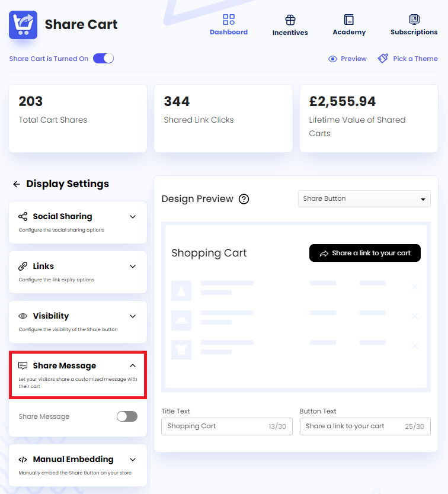
Task: Click the Share a link to your cart button
Action: 364,253
